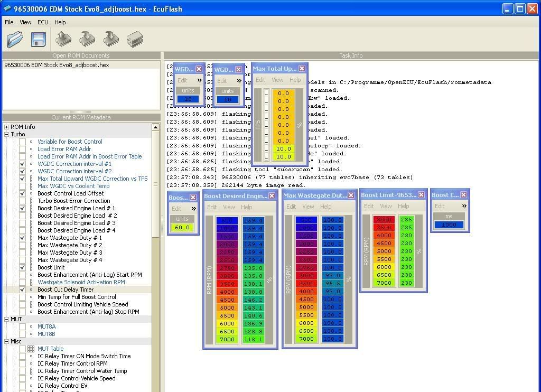This screenshot has height=392, width=541.
Task: Open Edit menu in Boost Desired Engine window
Action: pos(212,207)
